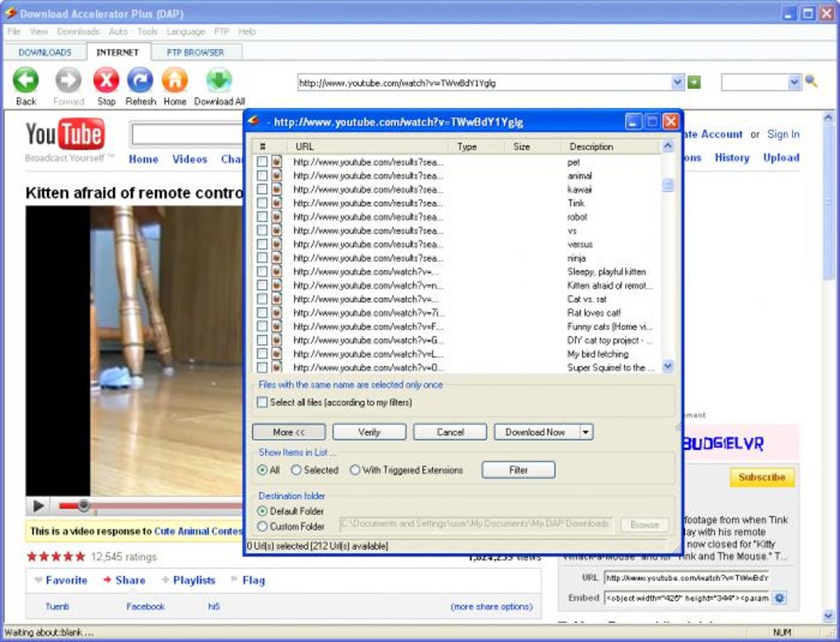Image resolution: width=840 pixels, height=642 pixels.
Task: Play the kitten video
Action: pos(39,506)
